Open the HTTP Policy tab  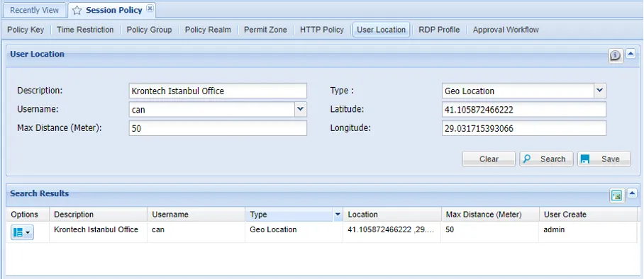click(321, 30)
